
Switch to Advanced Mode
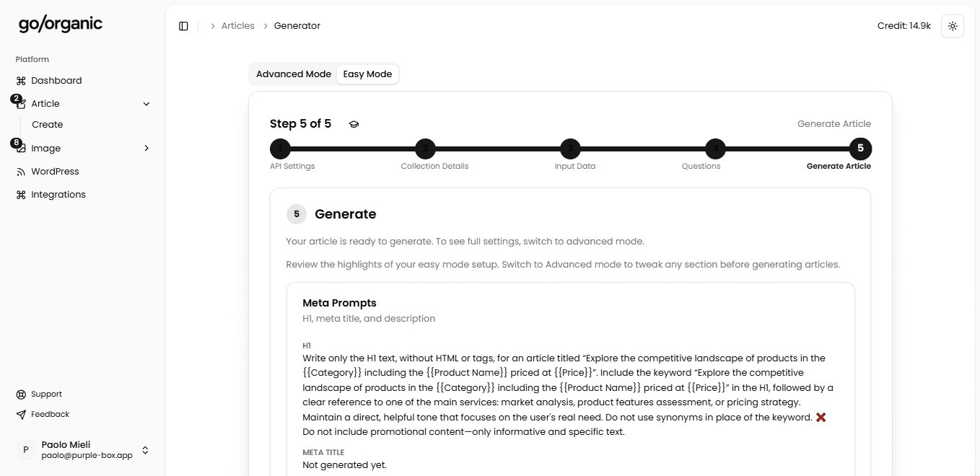coord(293,74)
